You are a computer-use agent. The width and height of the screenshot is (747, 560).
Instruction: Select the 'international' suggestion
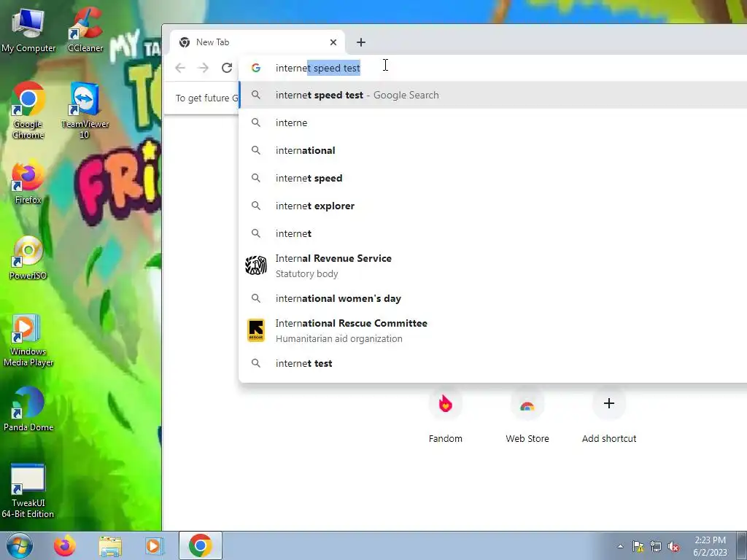(492, 150)
